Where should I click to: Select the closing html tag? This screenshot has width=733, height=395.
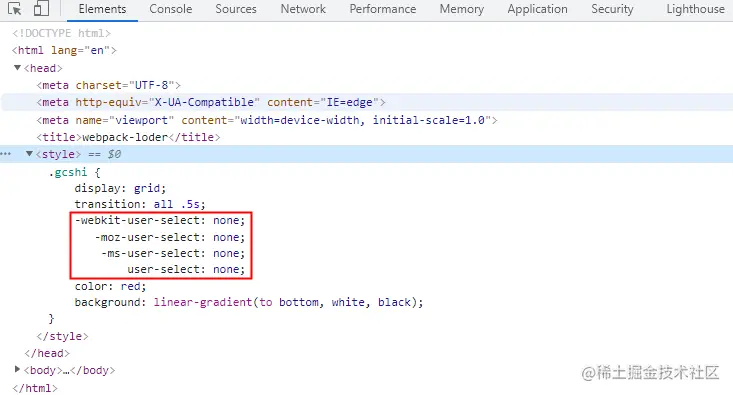(35, 388)
